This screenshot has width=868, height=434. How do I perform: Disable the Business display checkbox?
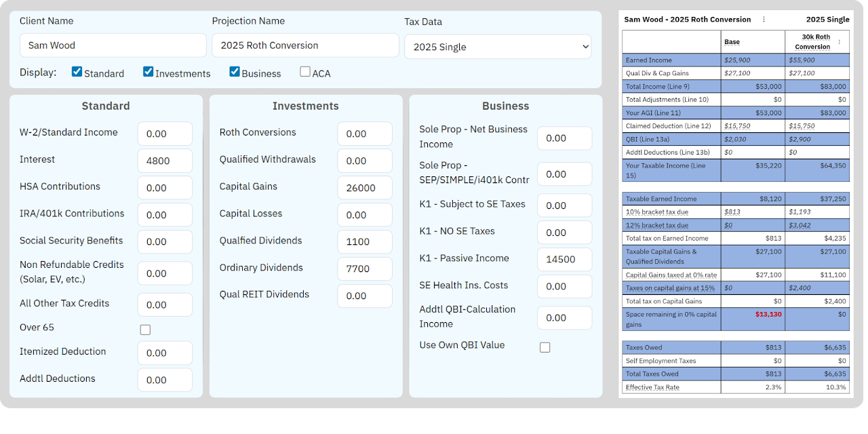[x=235, y=72]
